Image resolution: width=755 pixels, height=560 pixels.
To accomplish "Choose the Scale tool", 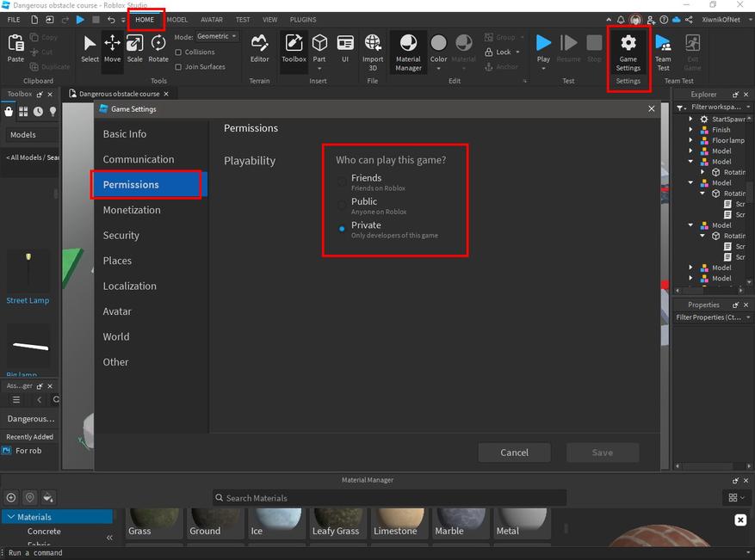I will pos(135,48).
